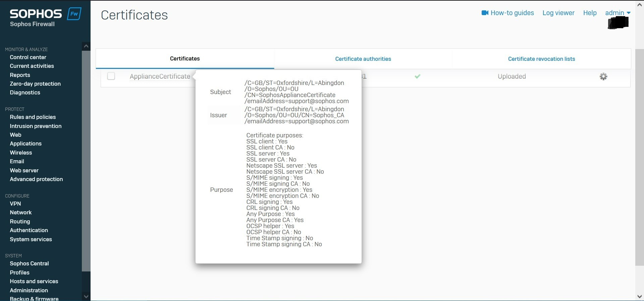Image resolution: width=644 pixels, height=301 pixels.
Task: Open Rules and policies
Action: pos(33,117)
